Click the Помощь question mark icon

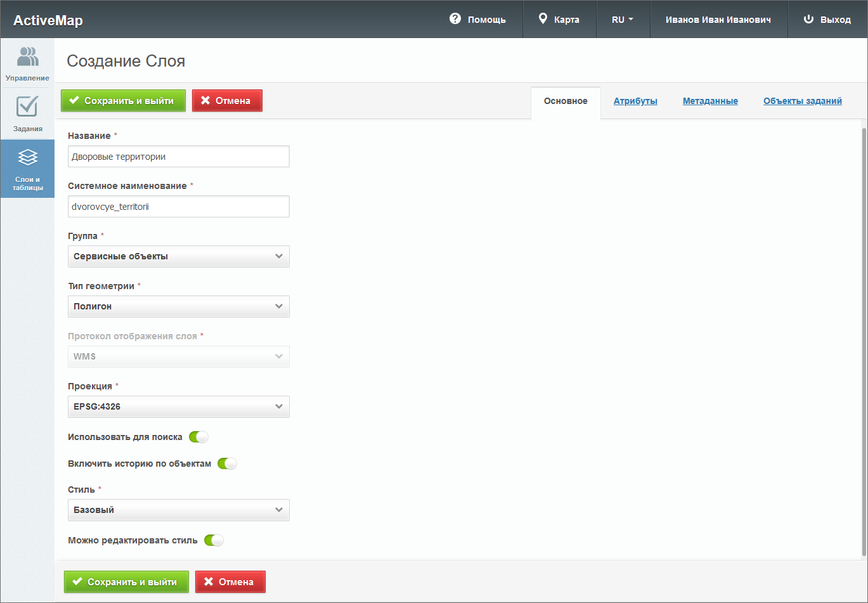pyautogui.click(x=455, y=19)
